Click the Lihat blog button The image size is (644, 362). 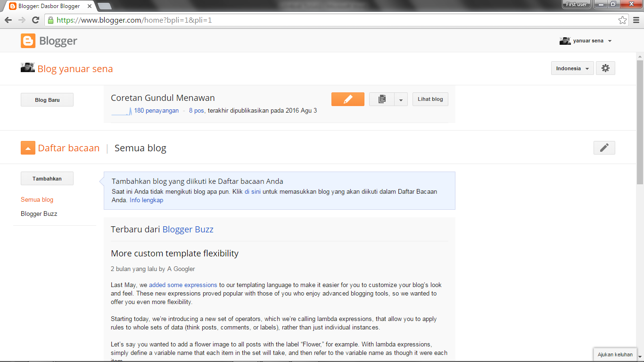tap(430, 99)
